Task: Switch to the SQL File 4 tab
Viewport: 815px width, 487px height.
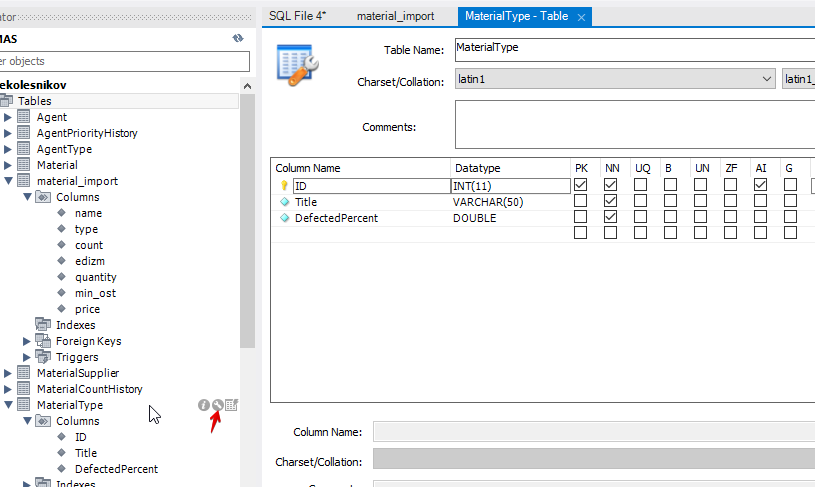Action: coord(297,16)
